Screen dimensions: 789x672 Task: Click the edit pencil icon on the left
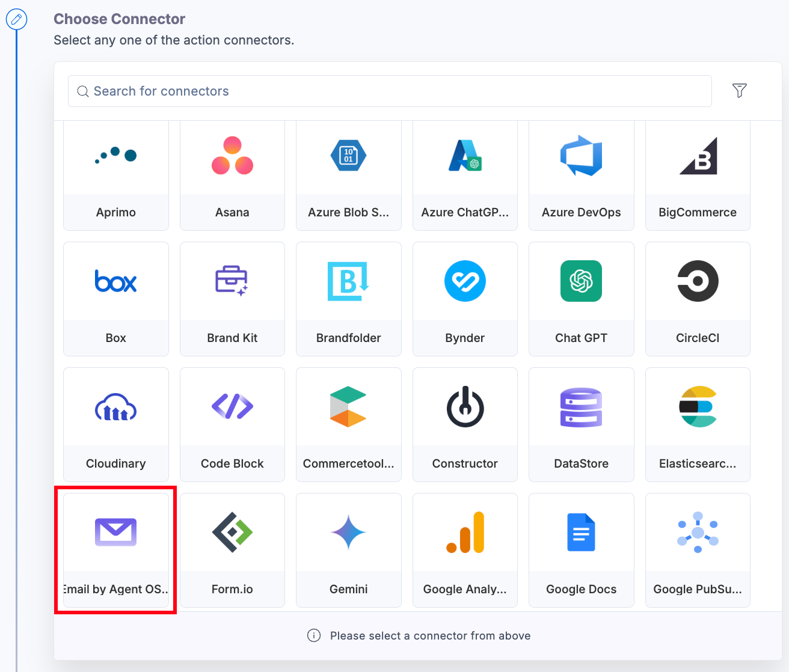[x=16, y=19]
